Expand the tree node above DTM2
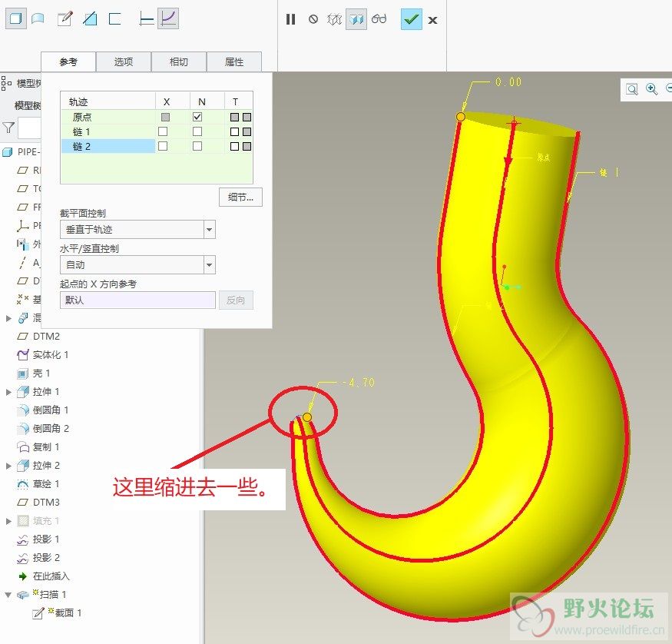672x644 pixels. (8, 318)
